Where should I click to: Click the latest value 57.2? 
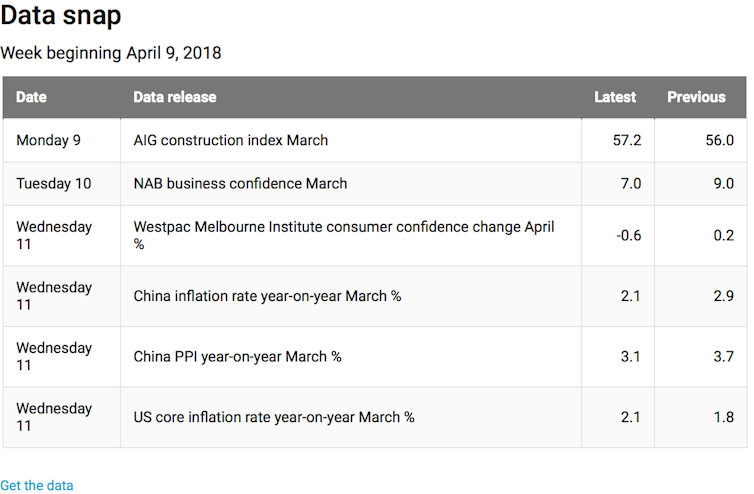pos(626,141)
